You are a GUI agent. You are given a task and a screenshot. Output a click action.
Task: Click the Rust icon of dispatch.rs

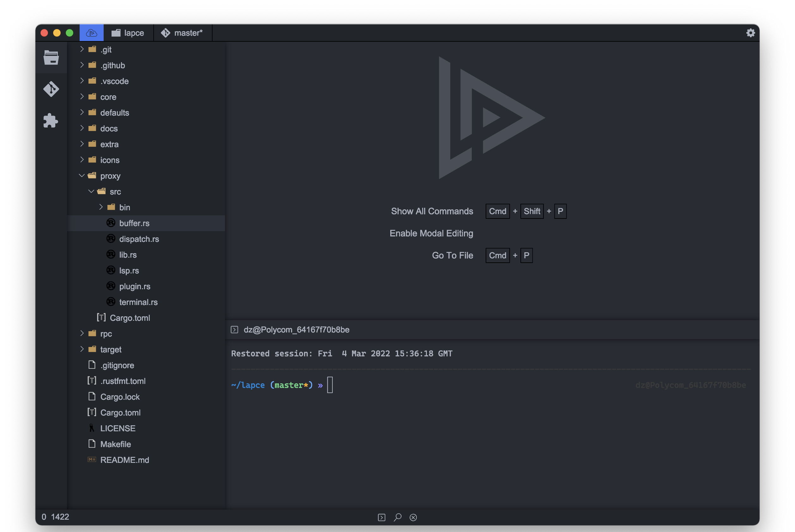click(111, 238)
